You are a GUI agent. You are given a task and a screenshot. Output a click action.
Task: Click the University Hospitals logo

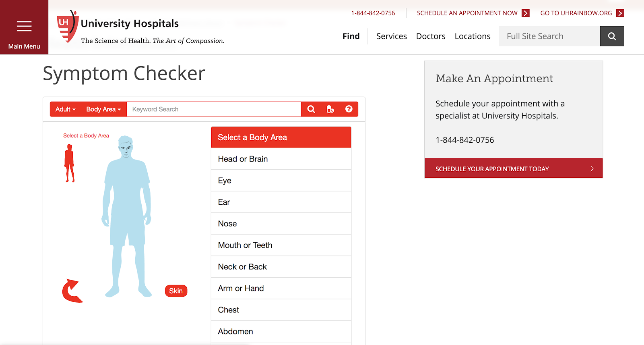[140, 27]
